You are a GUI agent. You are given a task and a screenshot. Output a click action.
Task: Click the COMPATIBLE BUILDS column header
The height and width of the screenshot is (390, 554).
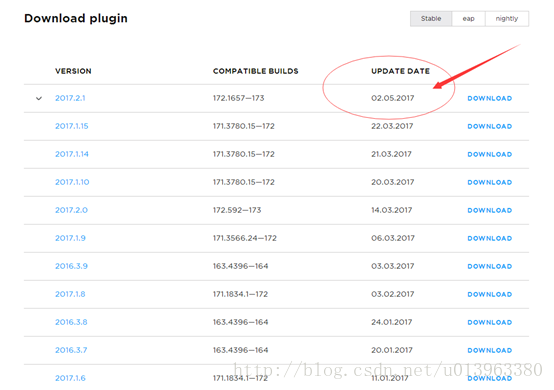[x=255, y=71]
